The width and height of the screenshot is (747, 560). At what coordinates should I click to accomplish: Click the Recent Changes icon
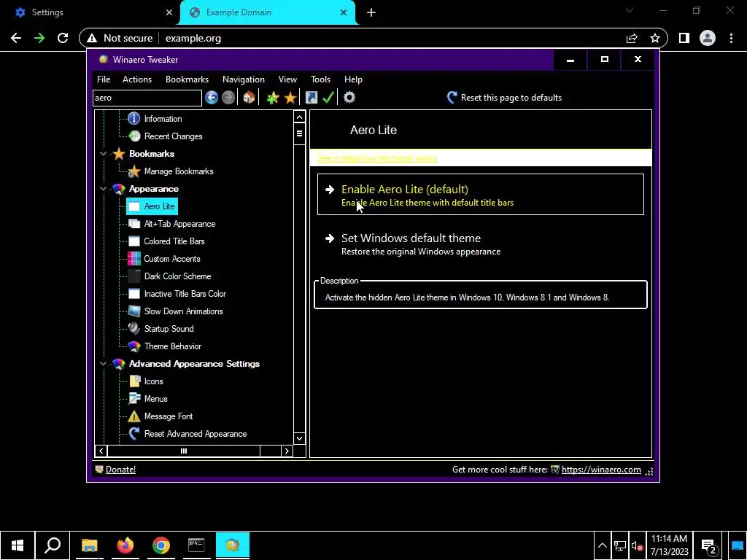(134, 136)
